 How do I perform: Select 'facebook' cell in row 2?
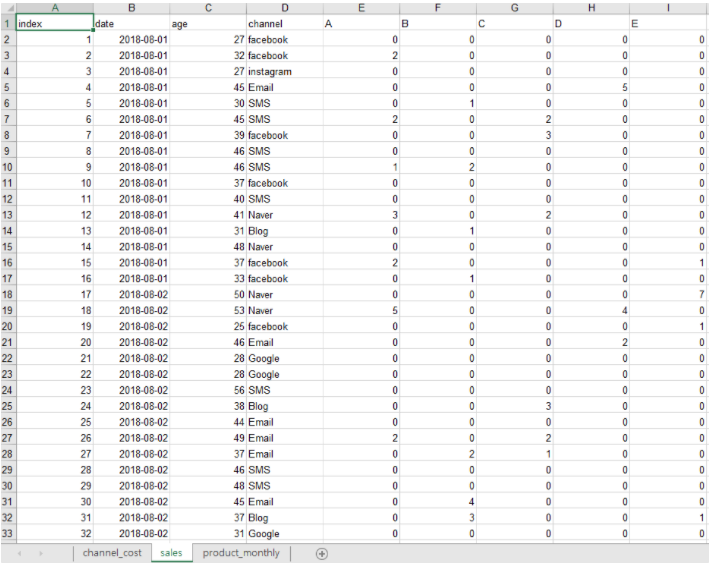(x=285, y=40)
